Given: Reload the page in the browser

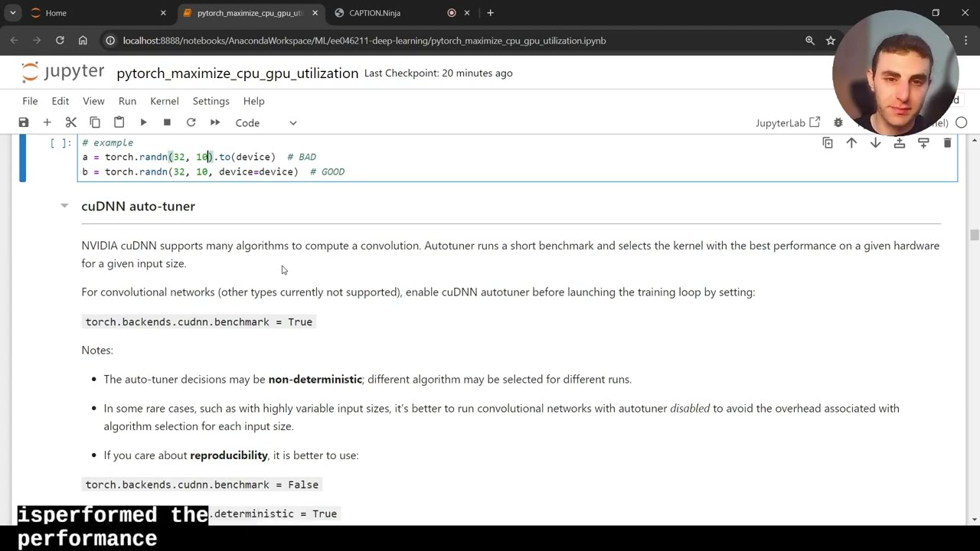Looking at the screenshot, I should [60, 41].
